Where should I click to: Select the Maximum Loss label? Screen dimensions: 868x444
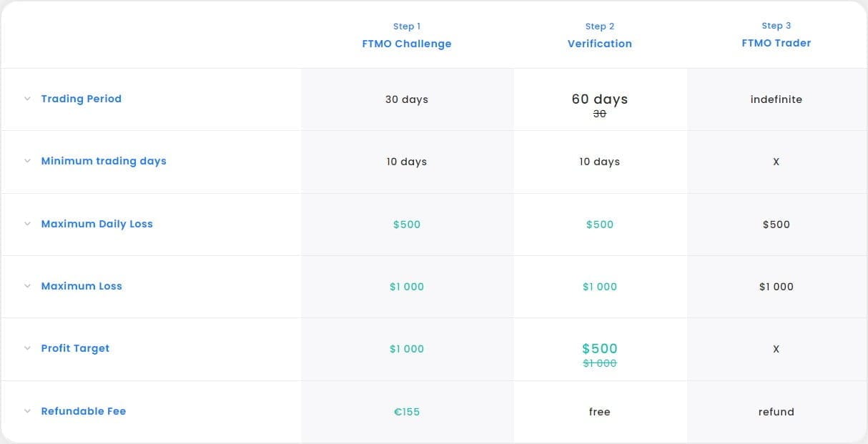point(81,286)
